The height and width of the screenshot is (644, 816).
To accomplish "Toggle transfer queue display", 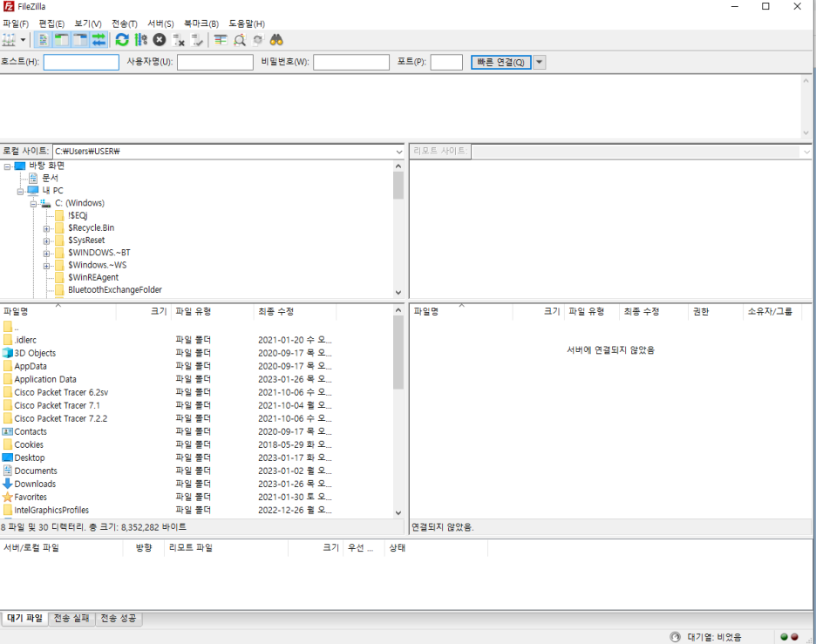I will coord(99,40).
